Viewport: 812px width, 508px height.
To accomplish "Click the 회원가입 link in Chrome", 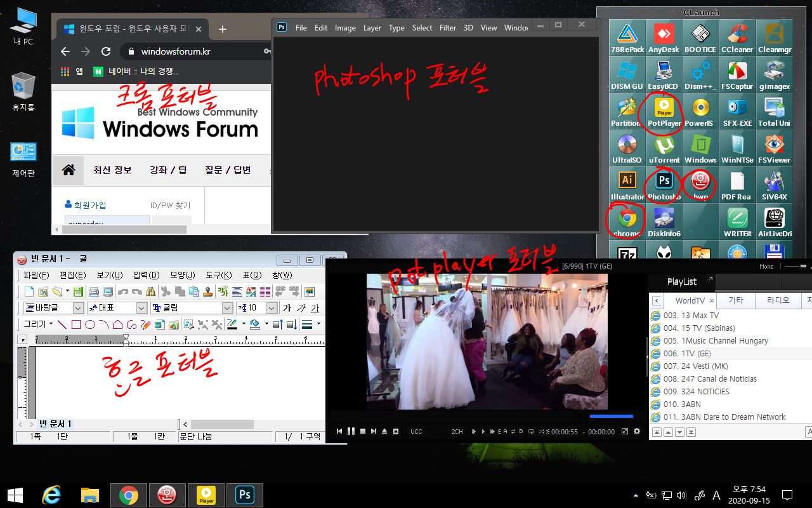I will (x=86, y=204).
